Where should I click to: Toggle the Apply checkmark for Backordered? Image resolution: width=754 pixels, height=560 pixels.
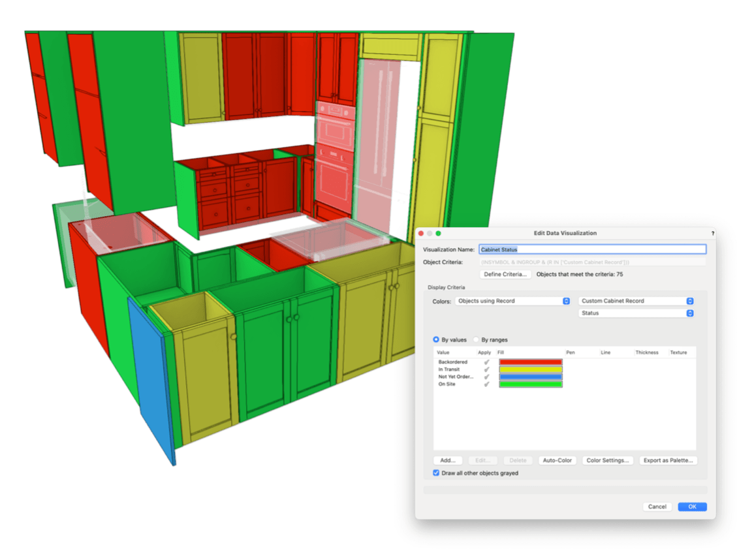point(486,362)
